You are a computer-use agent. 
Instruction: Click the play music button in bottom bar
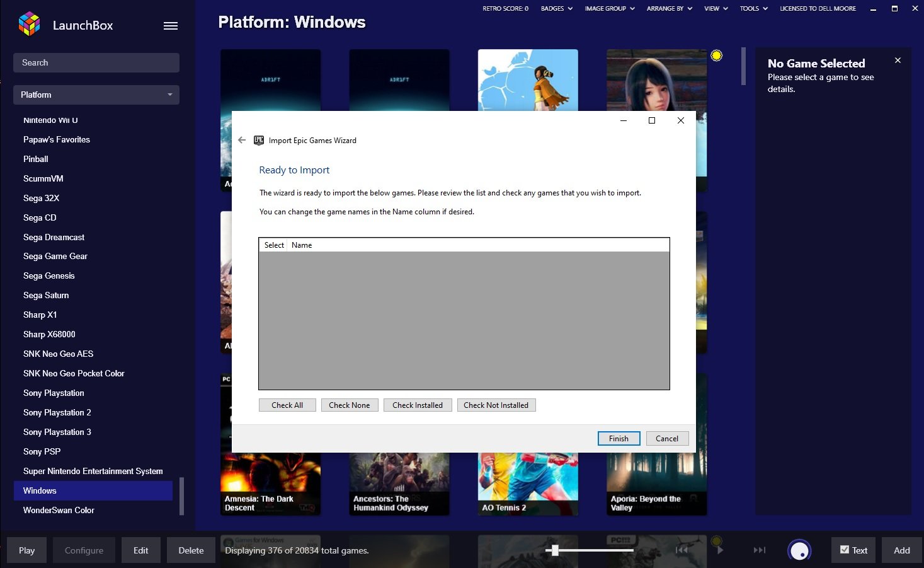pyautogui.click(x=720, y=550)
